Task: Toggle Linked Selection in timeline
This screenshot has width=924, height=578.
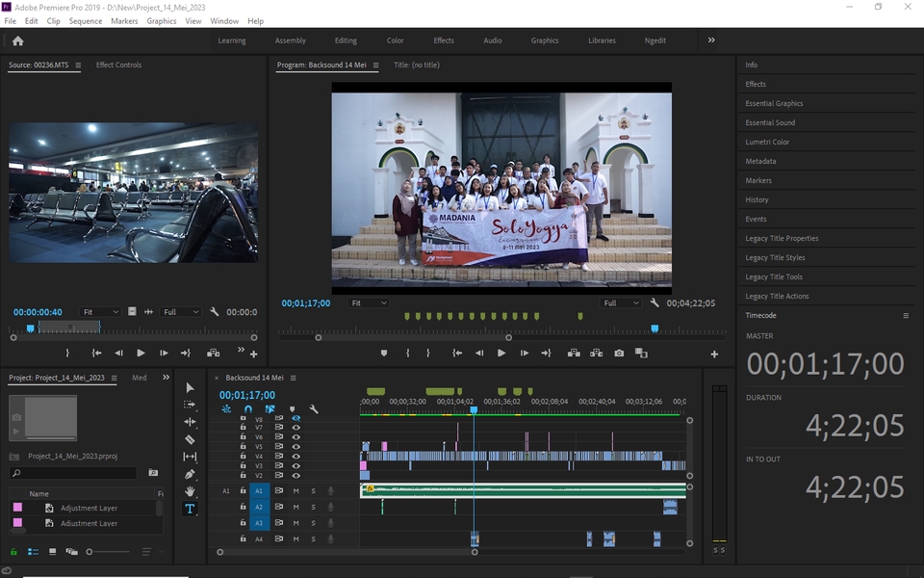Action: (x=269, y=408)
